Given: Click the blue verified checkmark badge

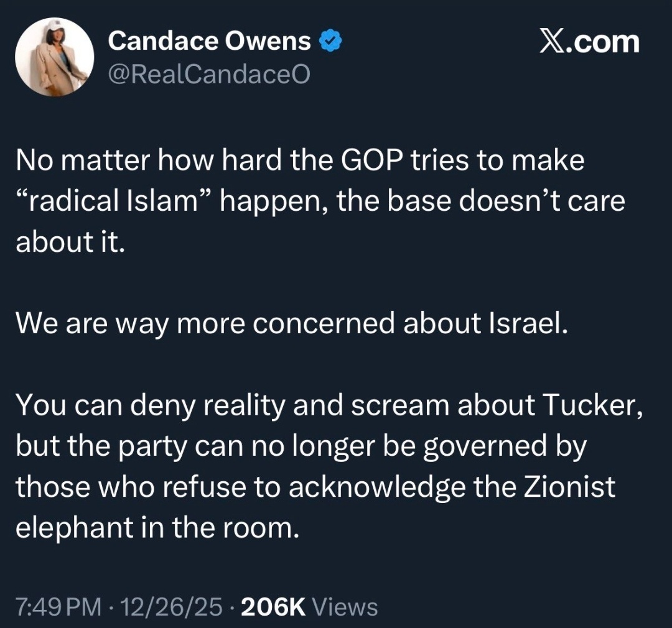Looking at the screenshot, I should coord(330,42).
